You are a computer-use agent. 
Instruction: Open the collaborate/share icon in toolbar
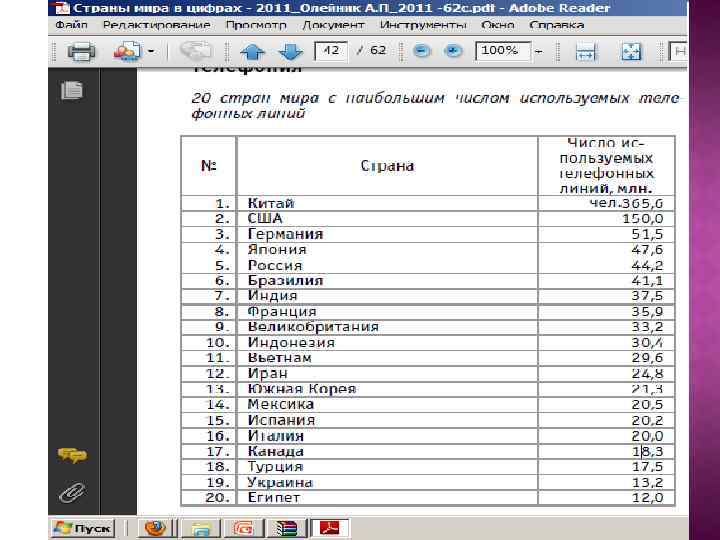[127, 51]
